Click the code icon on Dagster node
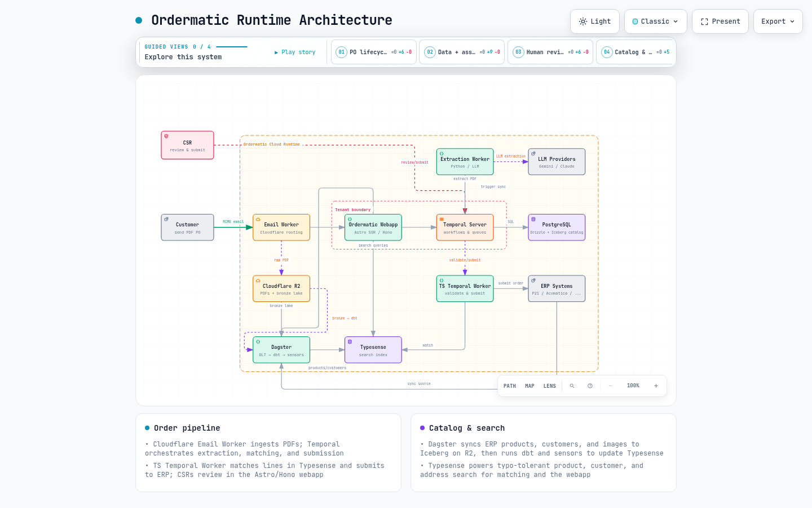812x508 pixels. click(258, 341)
